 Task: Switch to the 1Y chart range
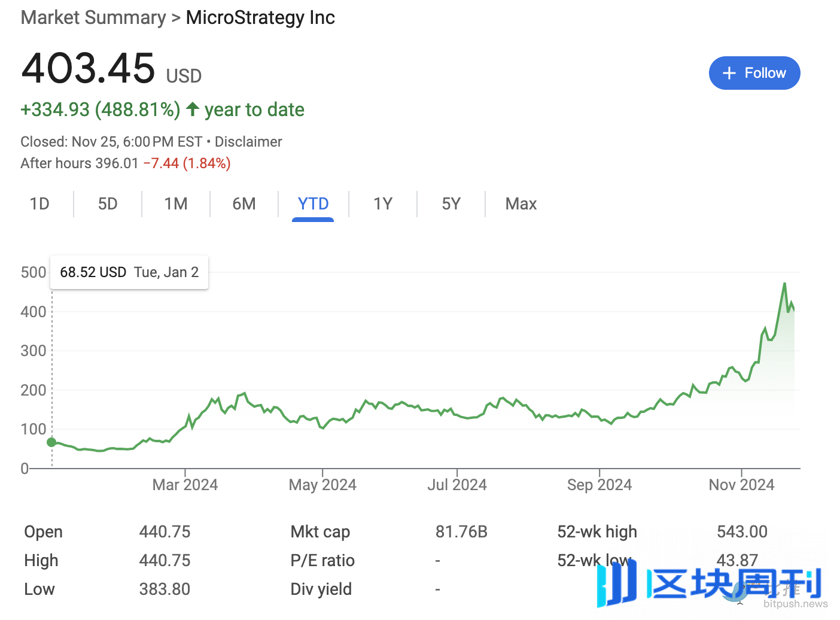(x=382, y=203)
